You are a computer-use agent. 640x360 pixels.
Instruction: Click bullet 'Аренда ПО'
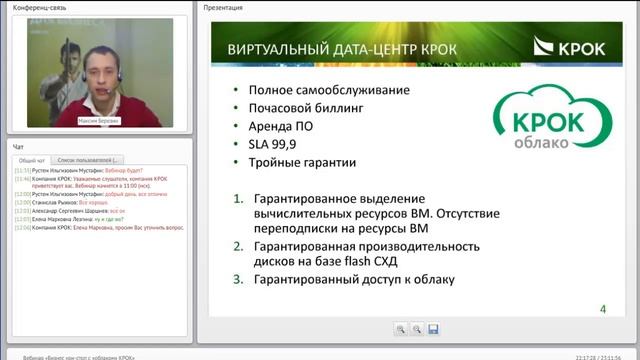pos(281,126)
